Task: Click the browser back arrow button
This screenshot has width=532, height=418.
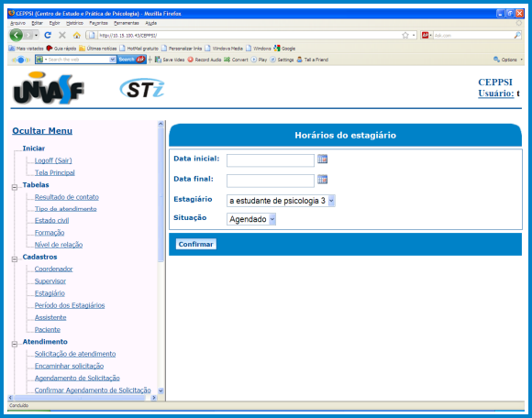Action: [x=16, y=35]
